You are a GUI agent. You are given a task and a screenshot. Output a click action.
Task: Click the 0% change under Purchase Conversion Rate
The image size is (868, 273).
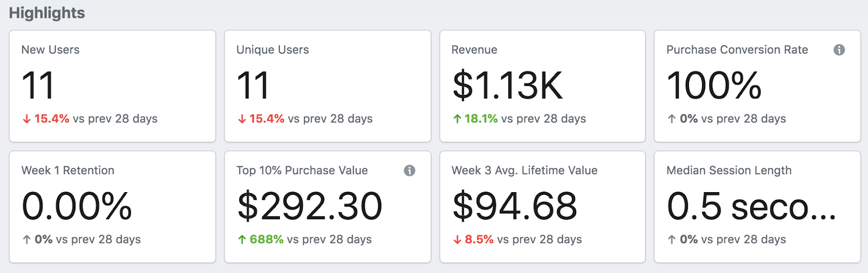click(x=688, y=119)
